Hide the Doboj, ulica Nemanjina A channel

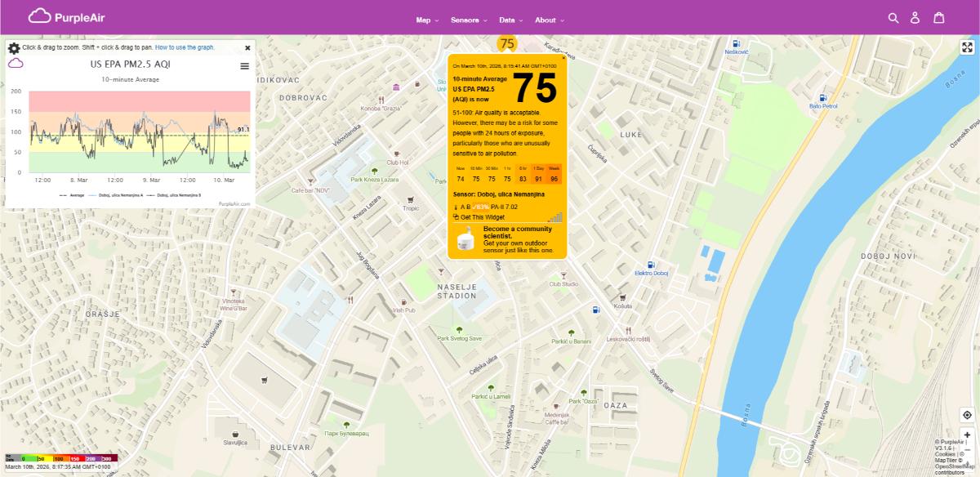(x=121, y=194)
